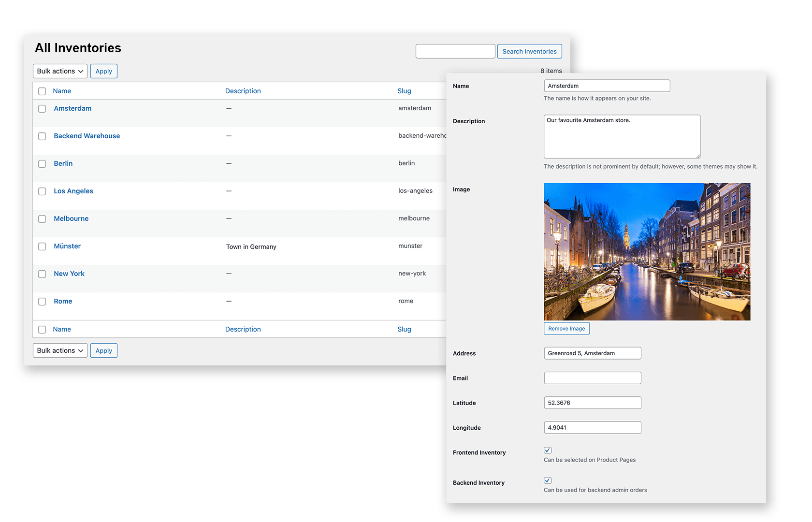Sort inventories by Description column
Image resolution: width=812 pixels, height=522 pixels.
pyautogui.click(x=243, y=91)
